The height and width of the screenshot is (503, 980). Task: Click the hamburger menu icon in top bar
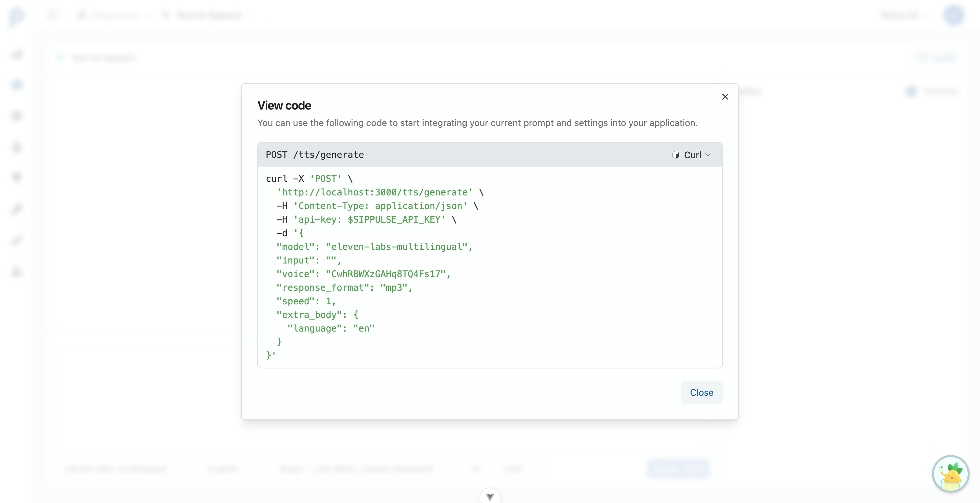pos(52,15)
